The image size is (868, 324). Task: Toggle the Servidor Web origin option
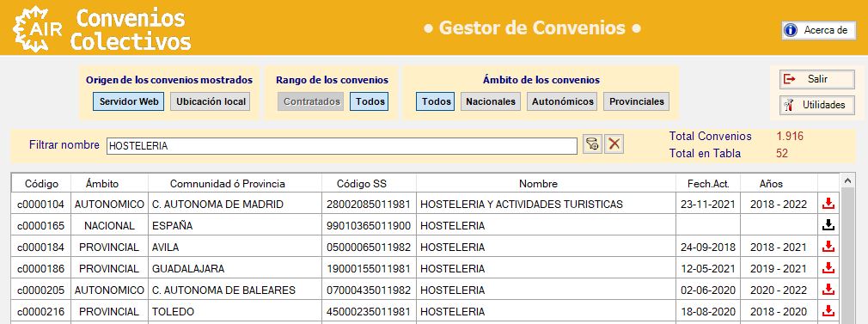click(128, 102)
